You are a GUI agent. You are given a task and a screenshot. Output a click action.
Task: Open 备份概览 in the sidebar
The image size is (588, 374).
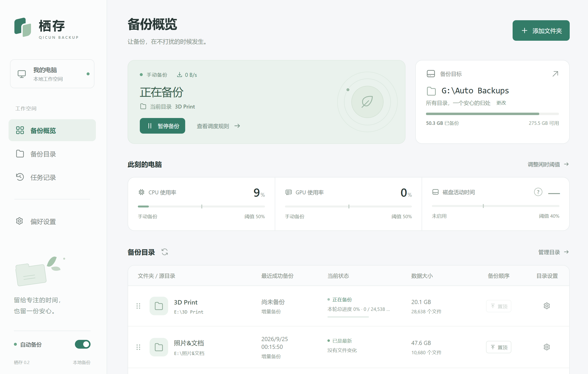click(x=52, y=130)
